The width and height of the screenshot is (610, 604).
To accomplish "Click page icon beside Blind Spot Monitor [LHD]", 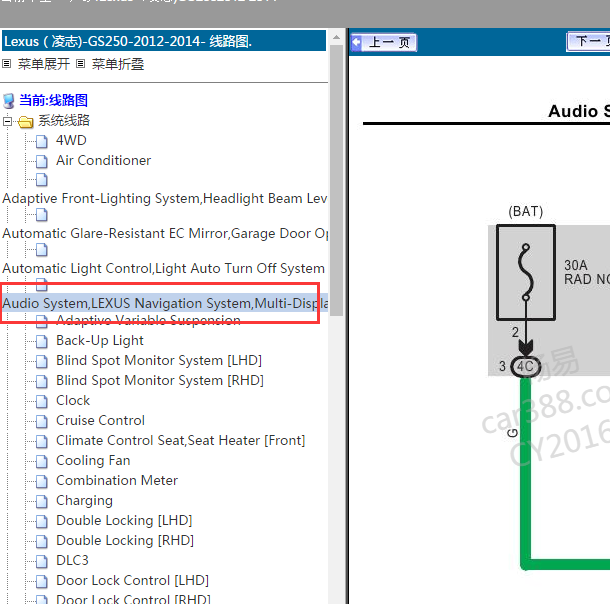I will pyautogui.click(x=42, y=361).
